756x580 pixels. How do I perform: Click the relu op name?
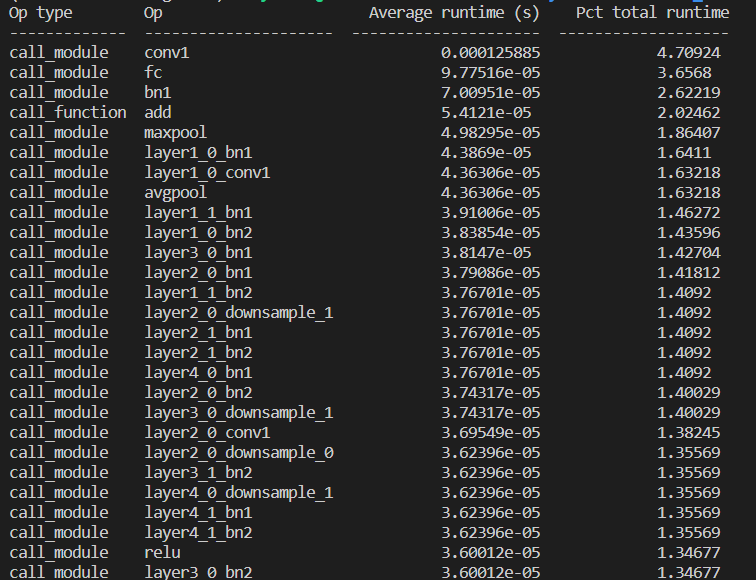162,553
